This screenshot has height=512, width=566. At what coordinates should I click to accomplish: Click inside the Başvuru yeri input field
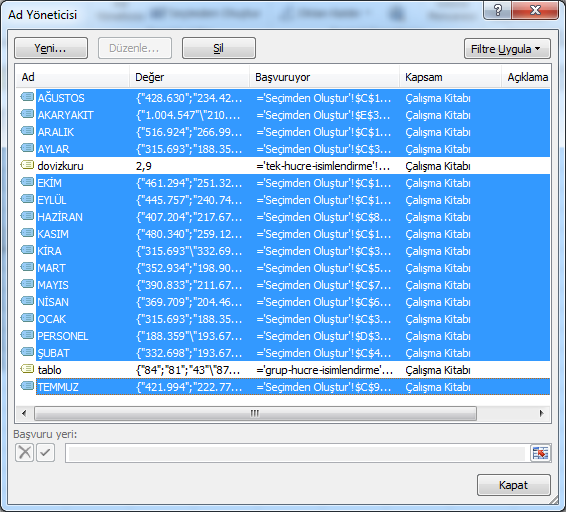click(x=297, y=453)
